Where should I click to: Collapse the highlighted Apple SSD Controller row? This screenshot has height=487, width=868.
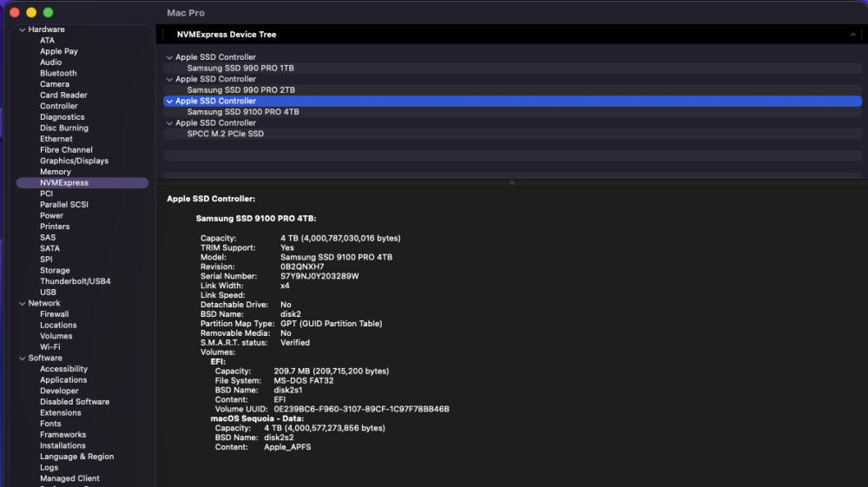click(169, 102)
